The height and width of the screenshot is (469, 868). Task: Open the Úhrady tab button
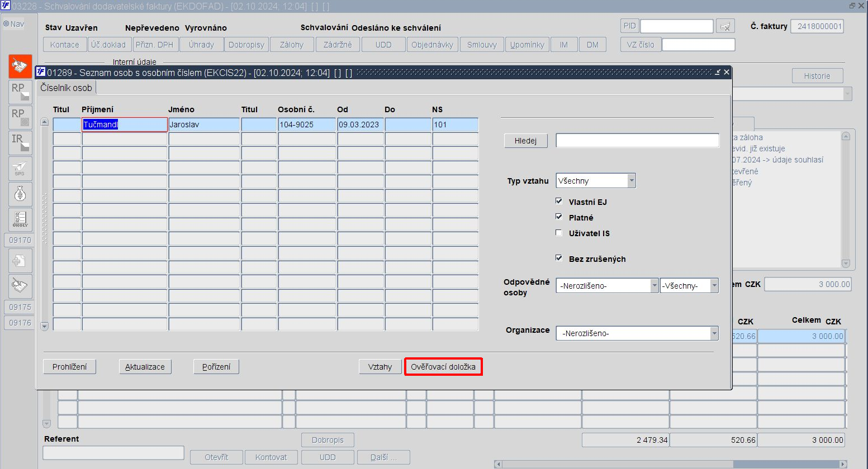[201, 45]
